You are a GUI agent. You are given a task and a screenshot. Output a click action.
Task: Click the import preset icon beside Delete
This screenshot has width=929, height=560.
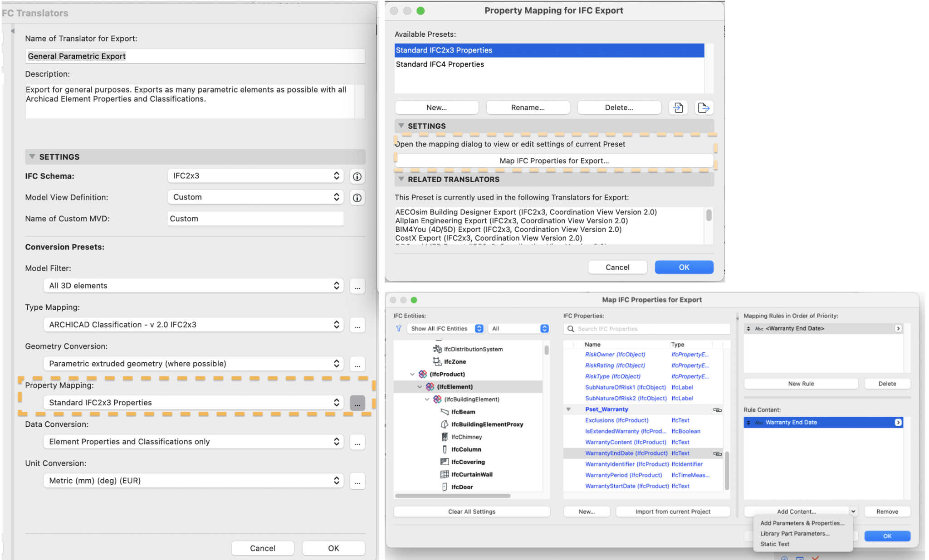[x=678, y=107]
